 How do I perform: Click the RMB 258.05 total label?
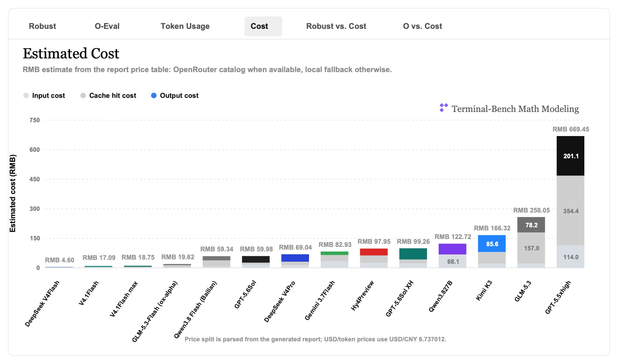(x=531, y=210)
